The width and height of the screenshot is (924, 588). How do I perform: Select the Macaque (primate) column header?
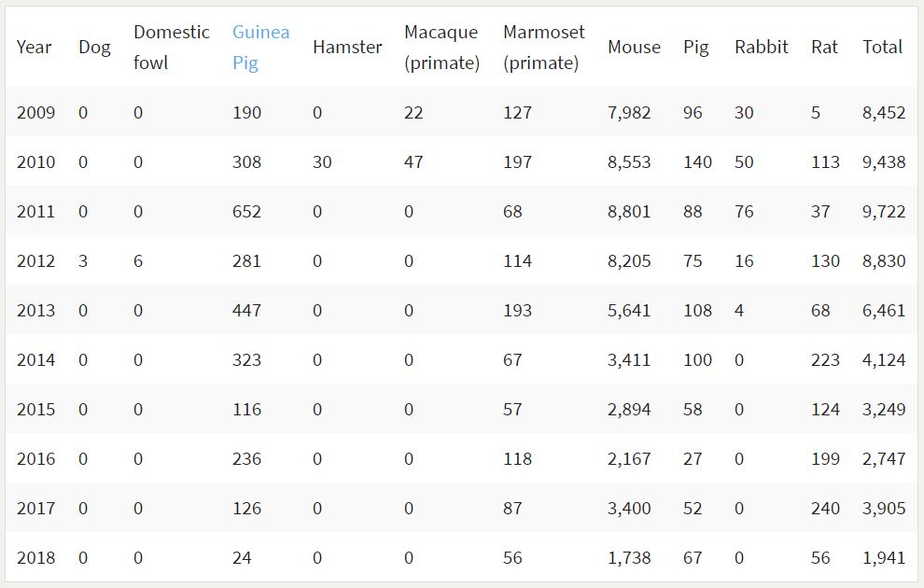(x=441, y=48)
